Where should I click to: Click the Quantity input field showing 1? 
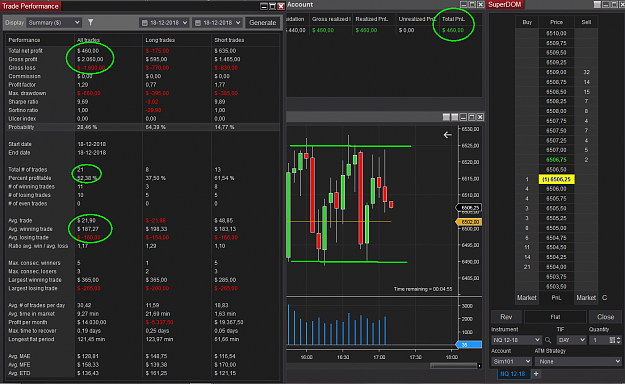click(599, 340)
